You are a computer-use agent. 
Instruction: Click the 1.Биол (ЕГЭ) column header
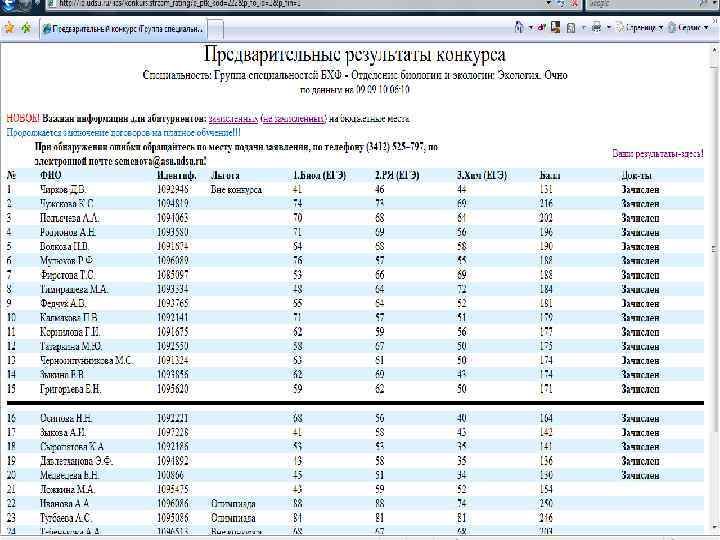tap(319, 175)
